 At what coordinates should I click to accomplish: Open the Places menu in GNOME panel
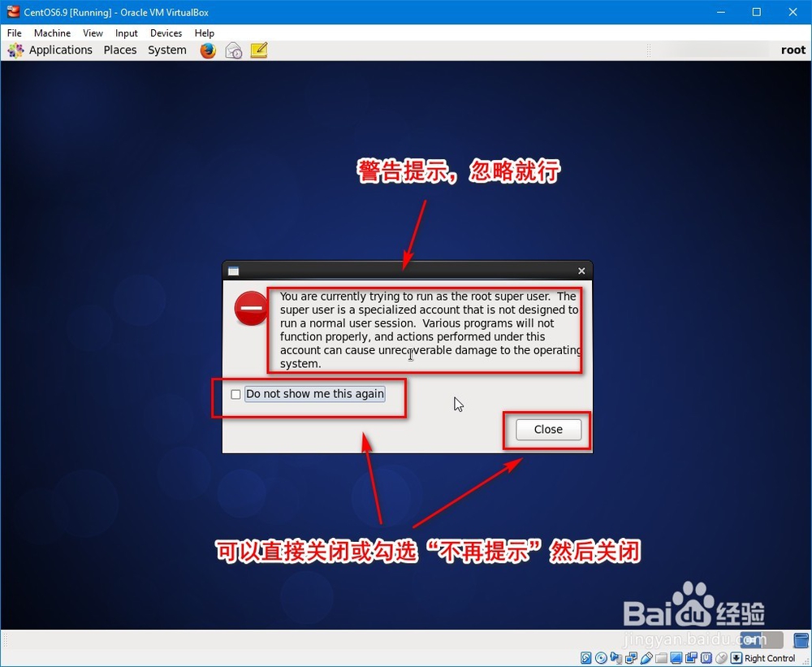coord(120,50)
